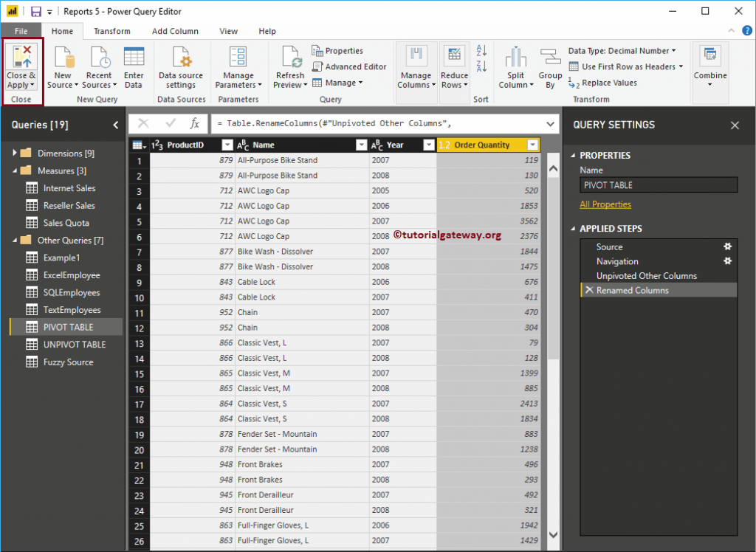This screenshot has width=756, height=552.
Task: Click the Combine icon
Action: (710, 55)
